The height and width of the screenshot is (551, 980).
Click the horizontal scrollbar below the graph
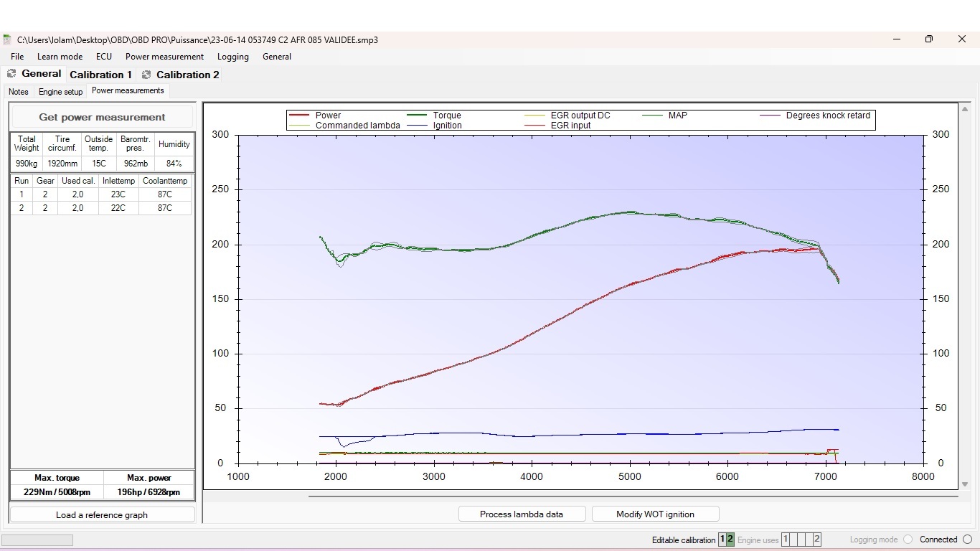633,496
